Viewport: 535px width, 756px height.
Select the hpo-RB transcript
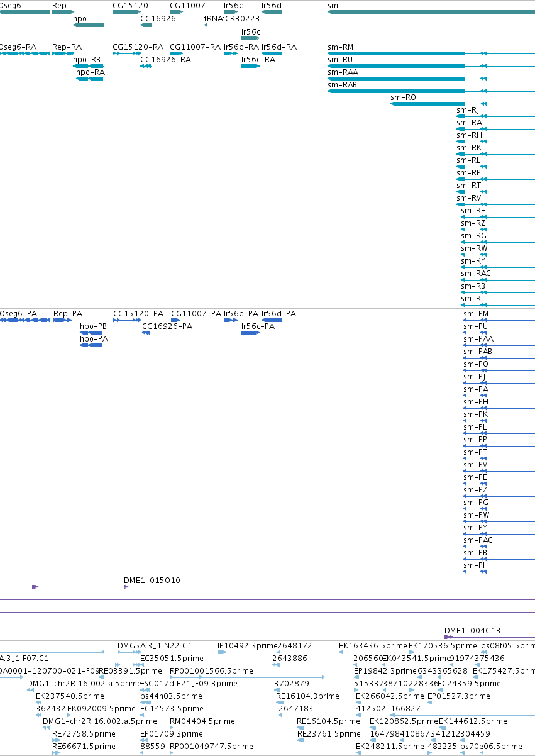click(88, 66)
